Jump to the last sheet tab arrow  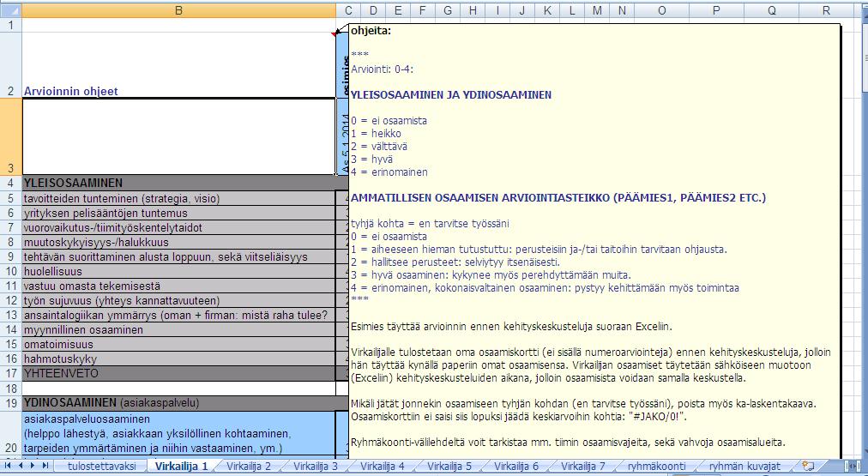(45, 466)
